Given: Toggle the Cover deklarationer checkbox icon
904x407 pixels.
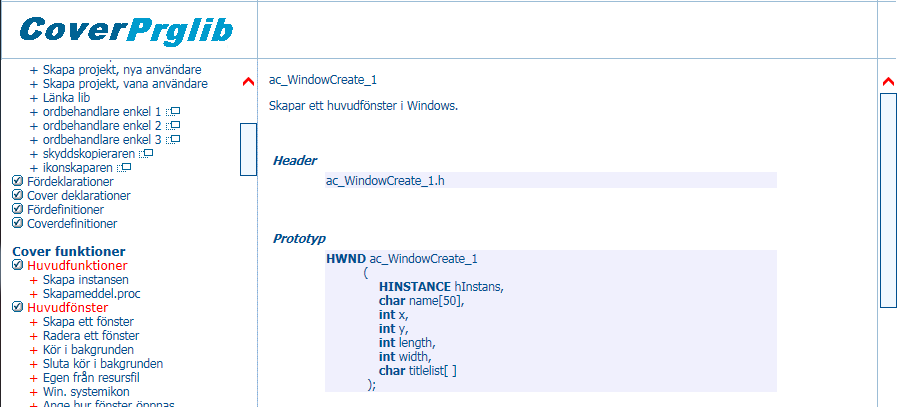Looking at the screenshot, I should click(17, 195).
